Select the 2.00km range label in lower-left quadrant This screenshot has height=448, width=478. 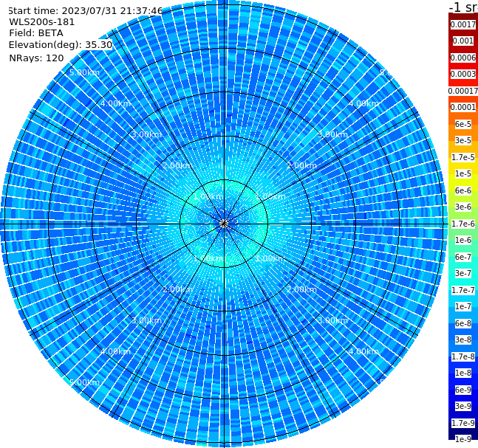[177, 289]
